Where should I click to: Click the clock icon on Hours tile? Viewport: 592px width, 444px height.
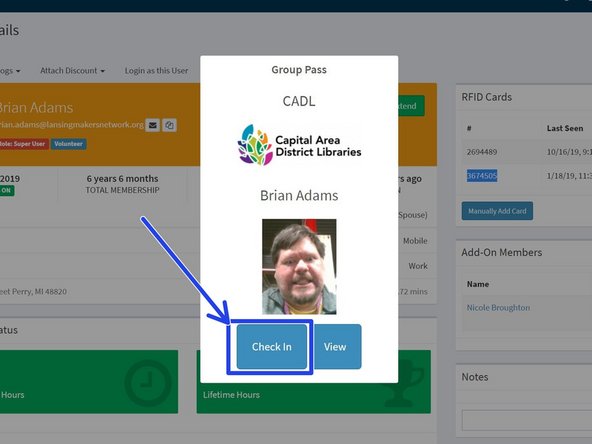[148, 383]
